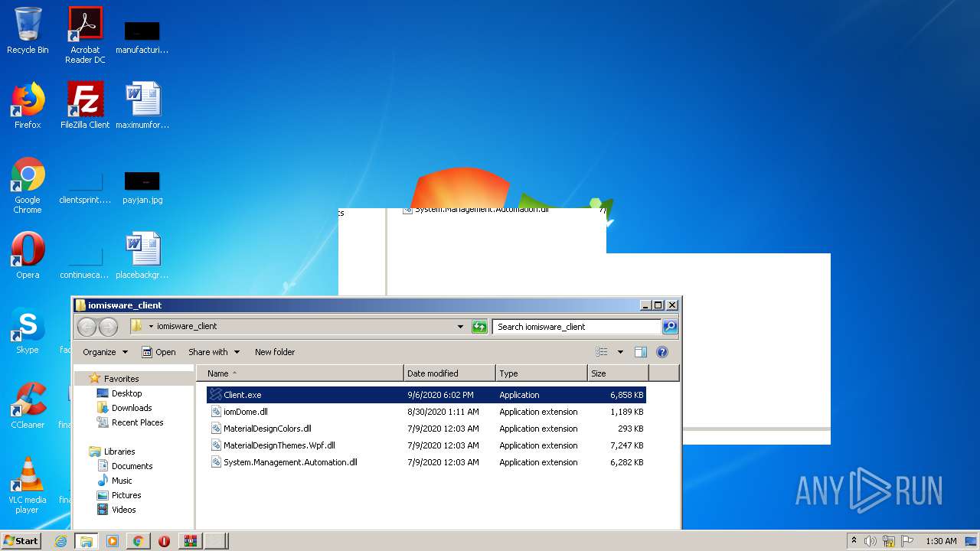Open Explorer Help icon
This screenshot has height=551, width=980.
(x=662, y=352)
